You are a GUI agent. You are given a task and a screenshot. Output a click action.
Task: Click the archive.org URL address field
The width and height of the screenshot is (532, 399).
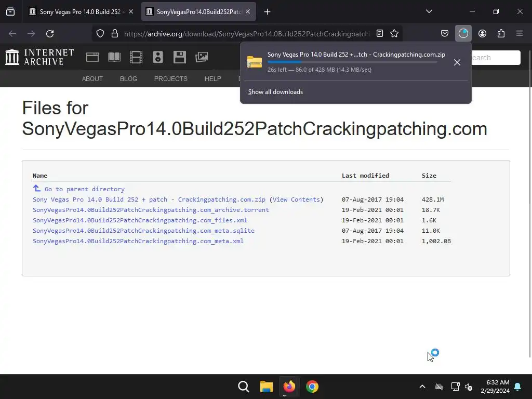(x=247, y=34)
